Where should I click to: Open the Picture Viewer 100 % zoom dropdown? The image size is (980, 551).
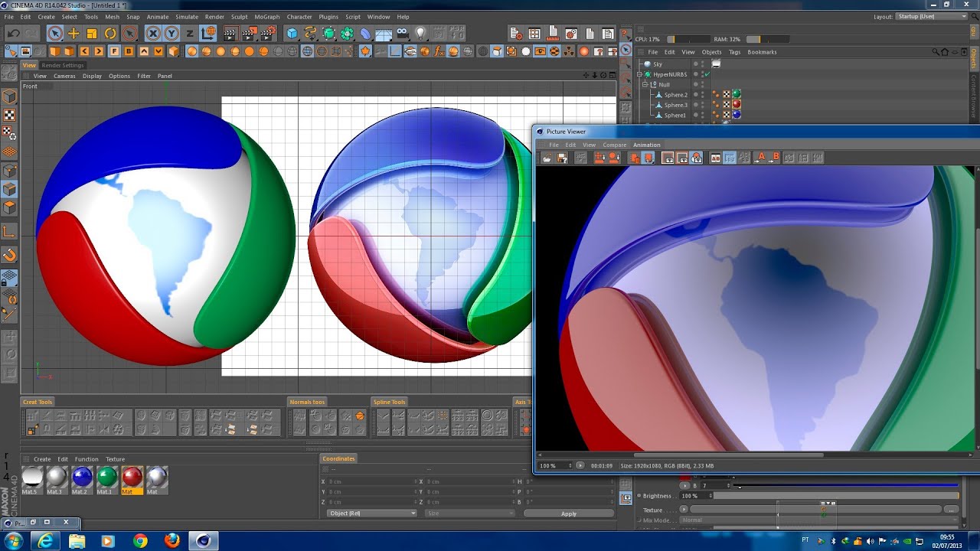tap(556, 465)
